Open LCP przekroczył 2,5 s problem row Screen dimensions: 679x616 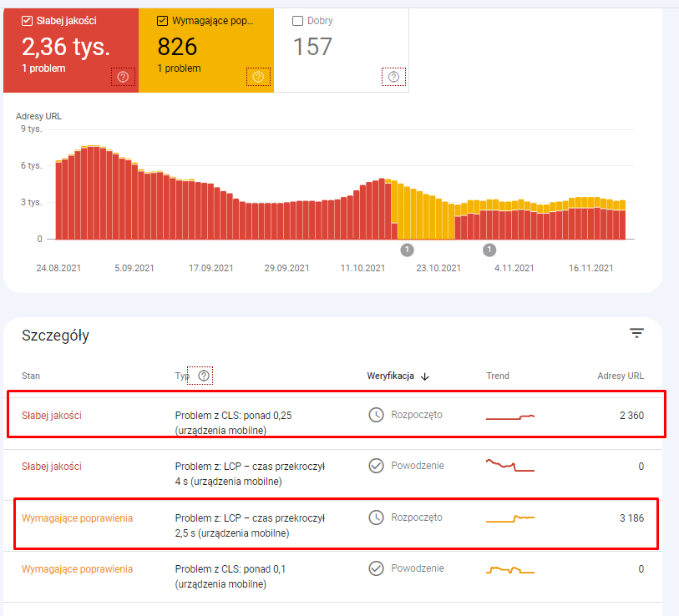coord(250,525)
